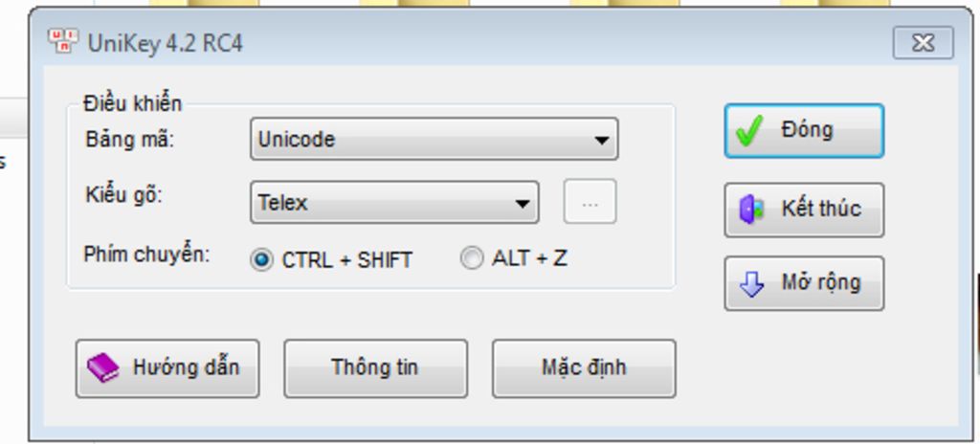Viewport: 980px width, 444px height.
Task: Click the UniKey icon in the title bar
Action: pyautogui.click(x=63, y=42)
